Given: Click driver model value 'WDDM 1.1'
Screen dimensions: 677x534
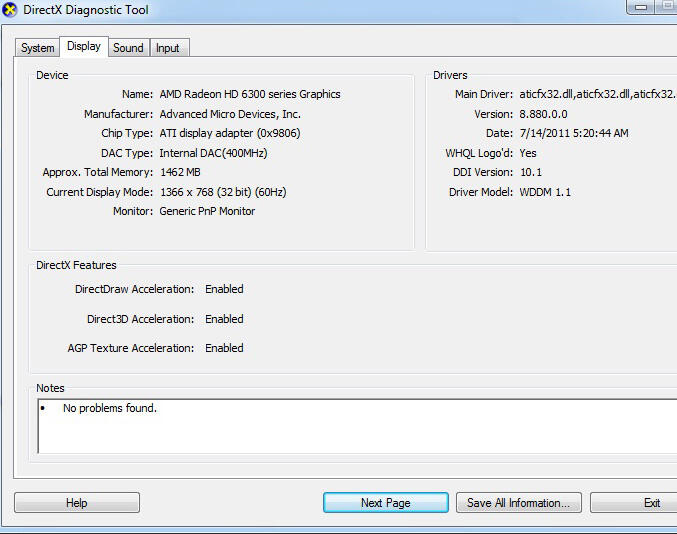Looking at the screenshot, I should (x=545, y=192).
